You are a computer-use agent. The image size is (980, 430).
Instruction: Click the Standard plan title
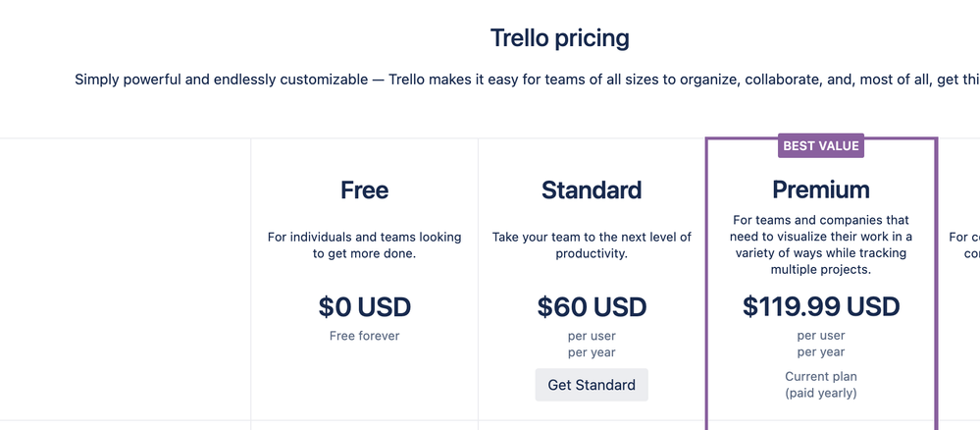592,189
